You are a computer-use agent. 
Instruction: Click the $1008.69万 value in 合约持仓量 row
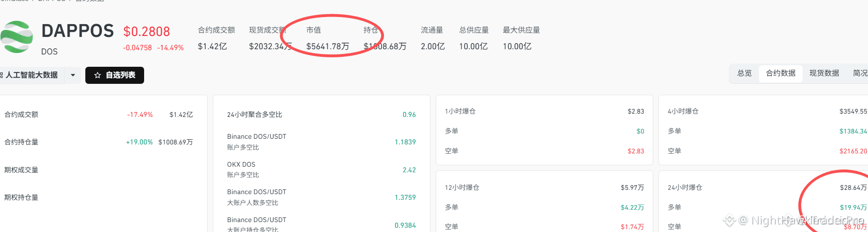pyautogui.click(x=175, y=142)
